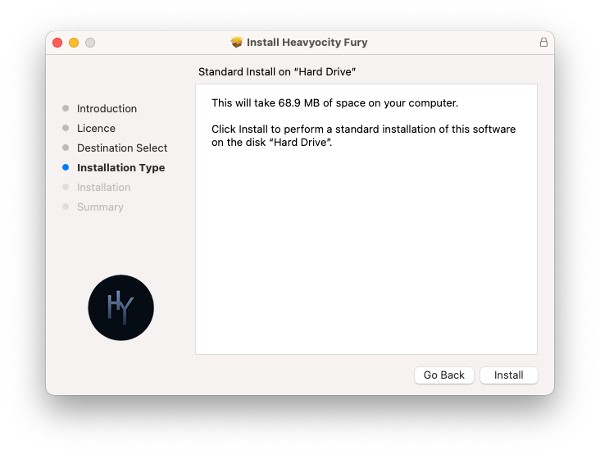Image resolution: width=600 pixels, height=456 pixels.
Task: Click the Go Back button
Action: (x=444, y=375)
